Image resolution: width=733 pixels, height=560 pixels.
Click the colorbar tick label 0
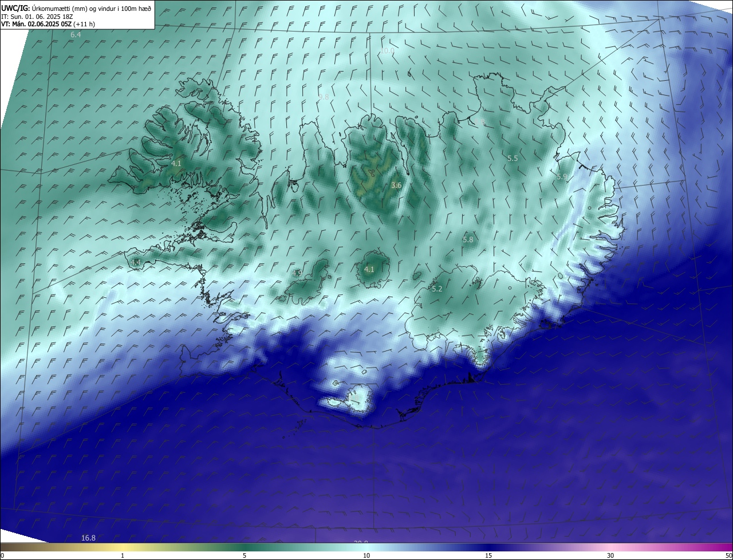coord(2,555)
